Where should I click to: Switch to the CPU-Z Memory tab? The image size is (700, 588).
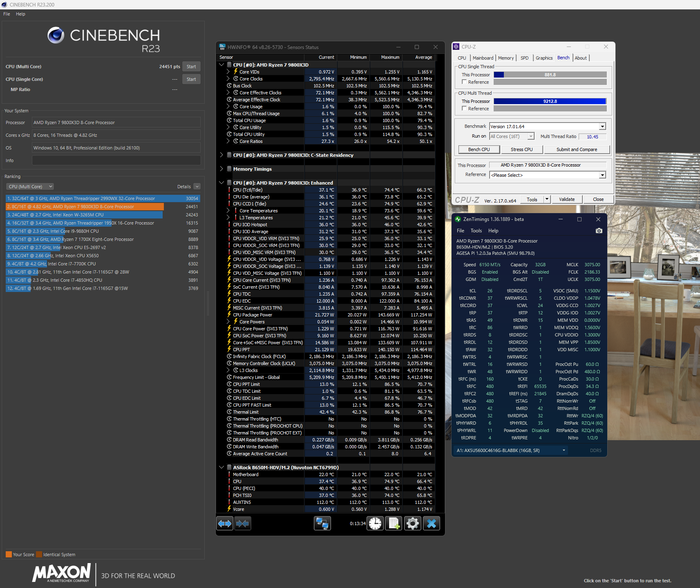point(505,58)
